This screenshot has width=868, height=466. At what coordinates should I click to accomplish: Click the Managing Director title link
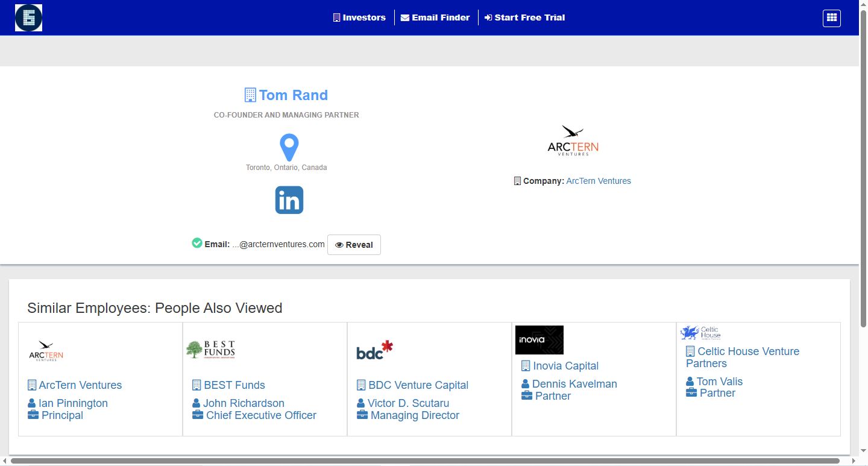click(x=415, y=415)
